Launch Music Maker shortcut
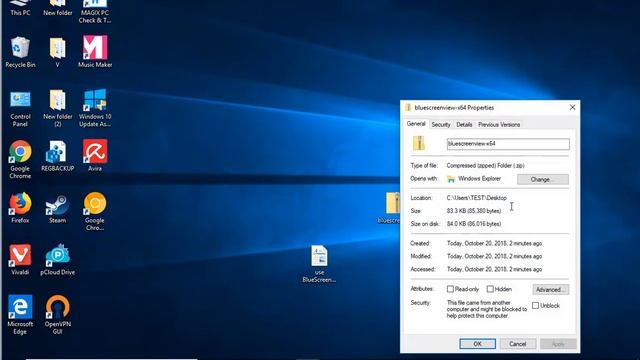This screenshot has width=640, height=360. click(x=95, y=52)
